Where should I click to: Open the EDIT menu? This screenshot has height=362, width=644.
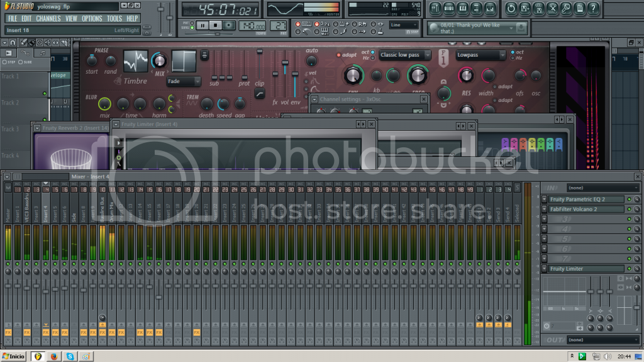click(26, 18)
